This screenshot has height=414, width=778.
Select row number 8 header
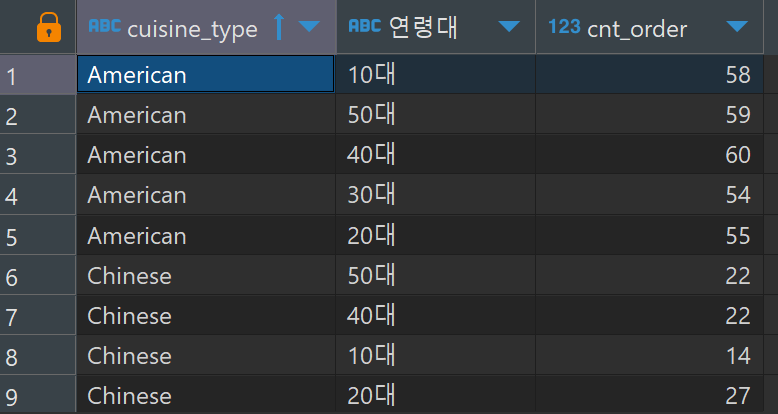[38, 356]
